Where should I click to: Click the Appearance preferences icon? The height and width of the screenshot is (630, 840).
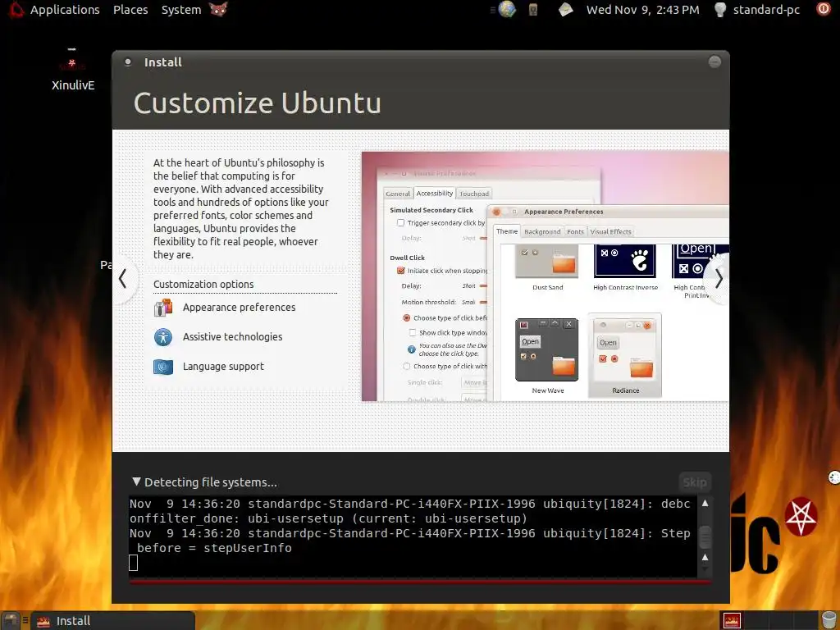pyautogui.click(x=163, y=308)
